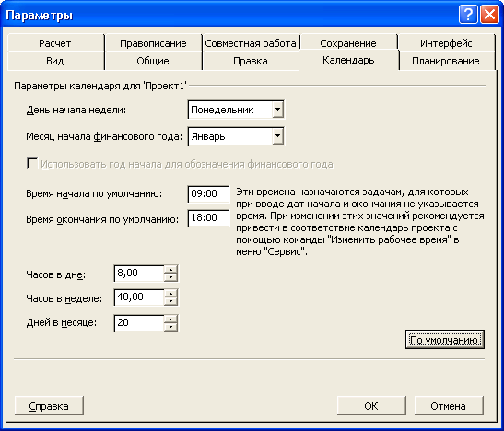Click the default start time field 09:00
This screenshot has height=431, width=504.
coord(208,193)
